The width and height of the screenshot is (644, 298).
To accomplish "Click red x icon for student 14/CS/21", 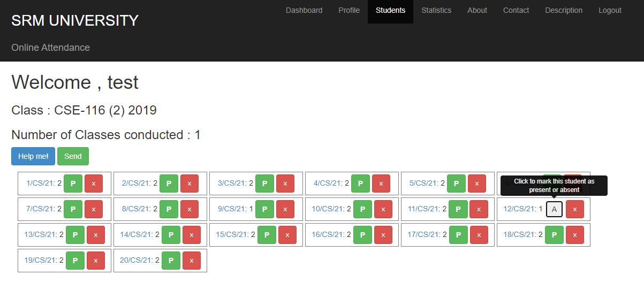I will point(192,235).
